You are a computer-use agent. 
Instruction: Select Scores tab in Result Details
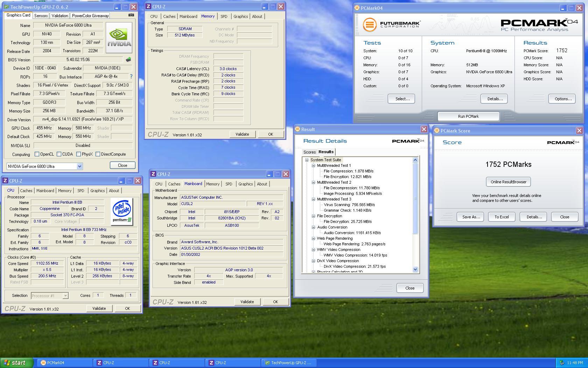pyautogui.click(x=309, y=152)
